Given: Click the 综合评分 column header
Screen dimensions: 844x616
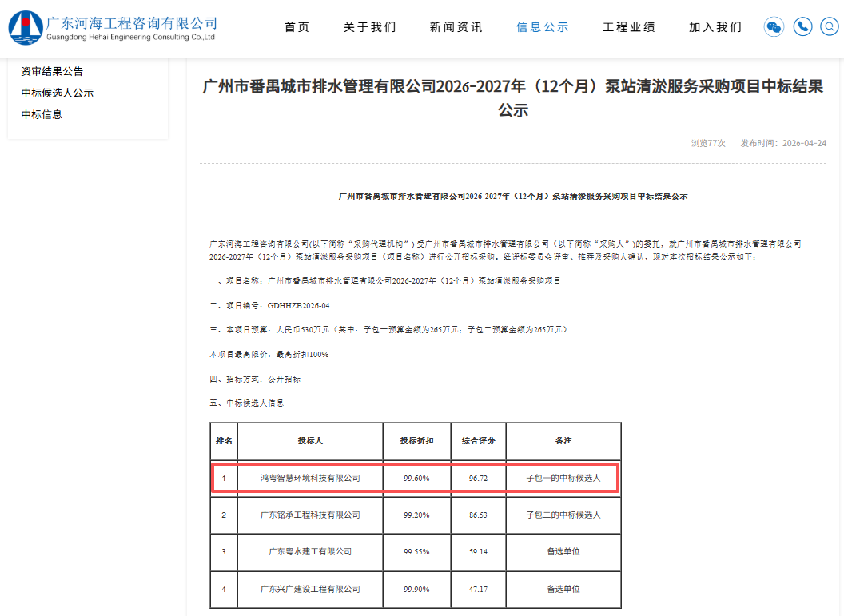Looking at the screenshot, I should click(x=479, y=441).
